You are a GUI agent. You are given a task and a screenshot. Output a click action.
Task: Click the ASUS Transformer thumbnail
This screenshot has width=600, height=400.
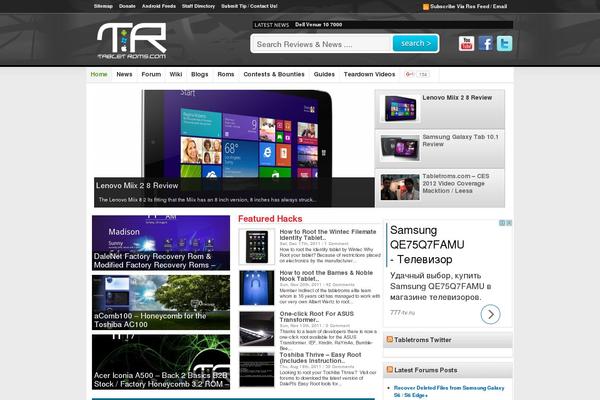257,329
